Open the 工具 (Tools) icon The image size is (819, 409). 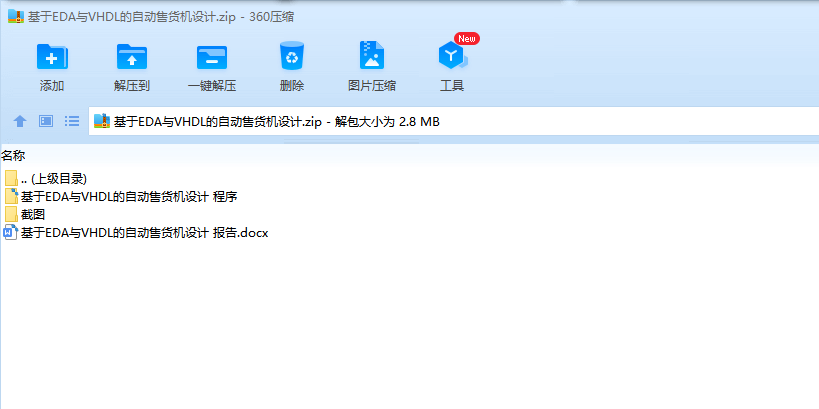click(452, 56)
